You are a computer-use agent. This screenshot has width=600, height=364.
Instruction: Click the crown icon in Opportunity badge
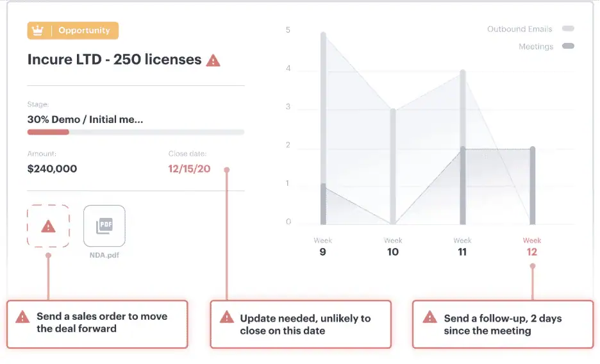coord(37,30)
